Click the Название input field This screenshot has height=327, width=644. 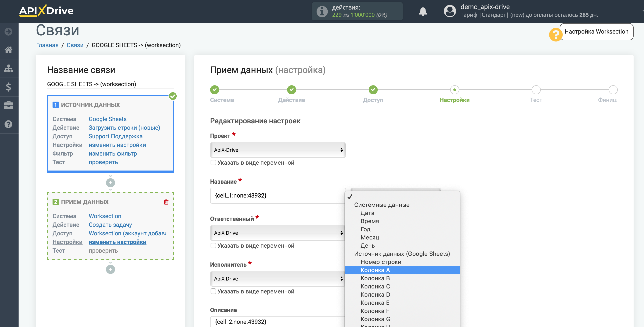coord(278,195)
